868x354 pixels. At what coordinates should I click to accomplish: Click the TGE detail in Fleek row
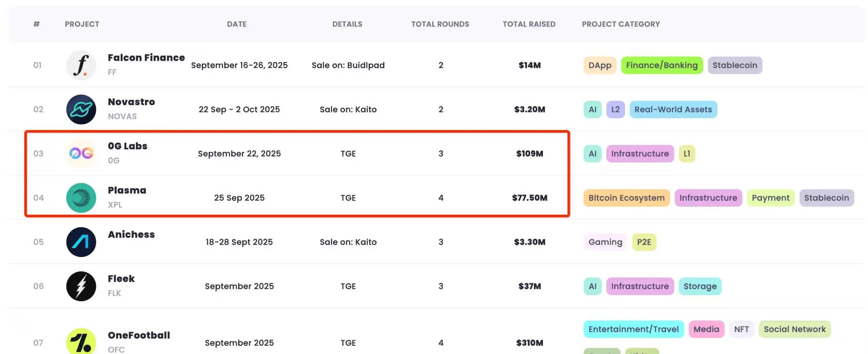[348, 286]
